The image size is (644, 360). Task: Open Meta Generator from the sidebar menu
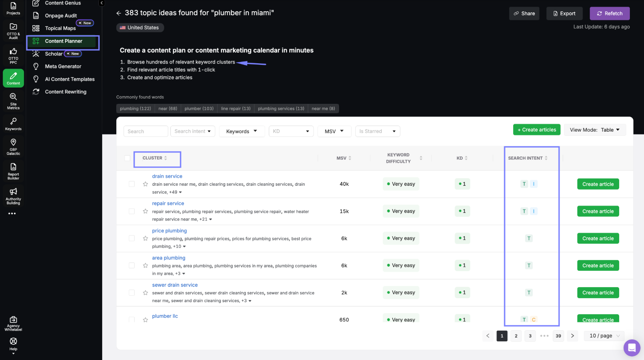pyautogui.click(x=63, y=66)
